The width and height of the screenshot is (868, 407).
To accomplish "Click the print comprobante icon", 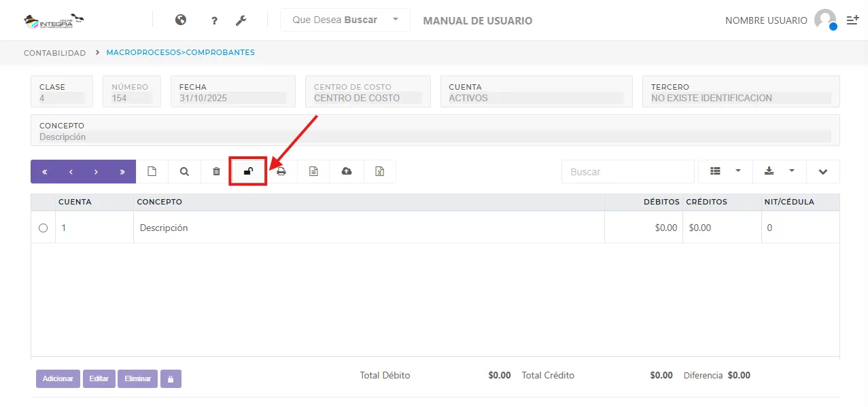I will coord(281,171).
